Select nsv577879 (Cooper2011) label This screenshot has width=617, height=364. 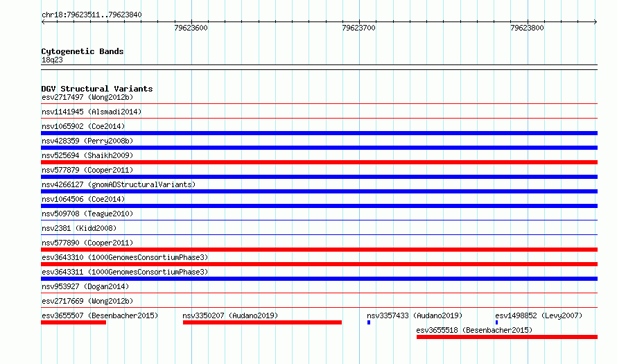[x=87, y=170]
